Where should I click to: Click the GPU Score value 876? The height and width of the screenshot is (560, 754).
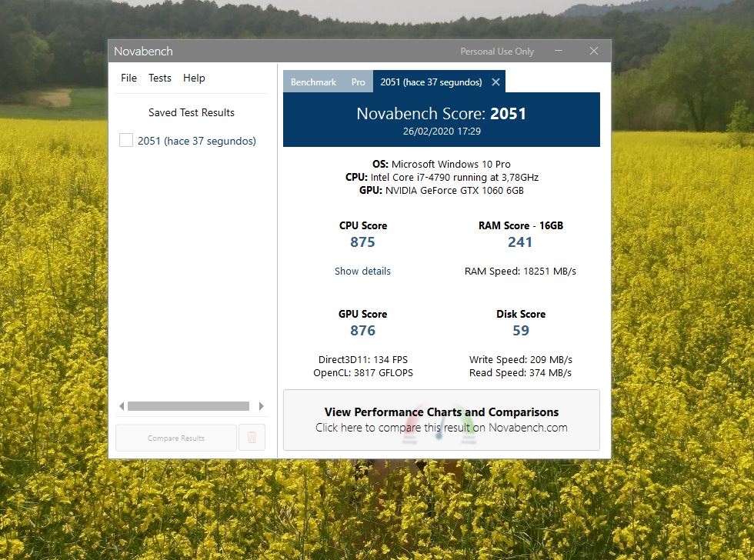coord(362,330)
